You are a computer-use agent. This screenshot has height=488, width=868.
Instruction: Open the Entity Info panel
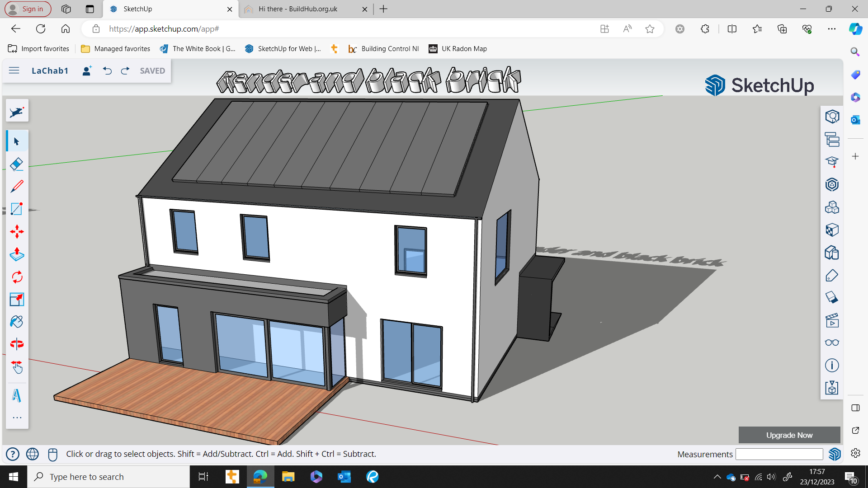[832, 365]
